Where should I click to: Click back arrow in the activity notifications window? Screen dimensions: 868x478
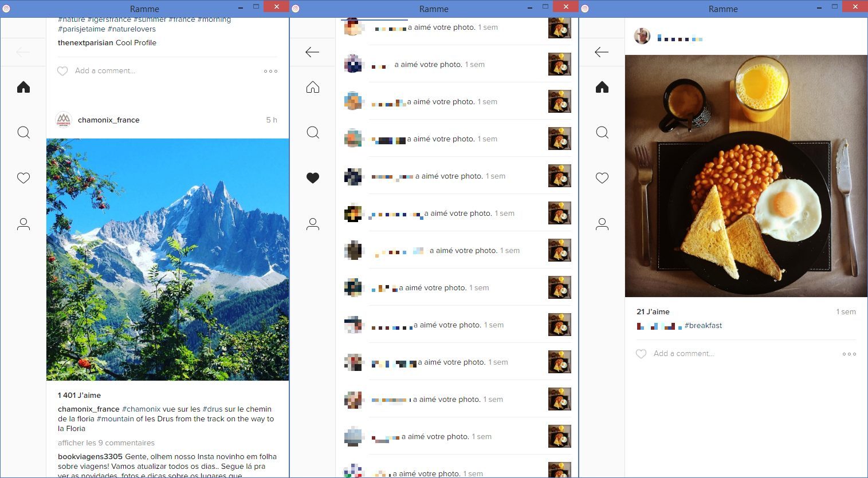(x=312, y=52)
